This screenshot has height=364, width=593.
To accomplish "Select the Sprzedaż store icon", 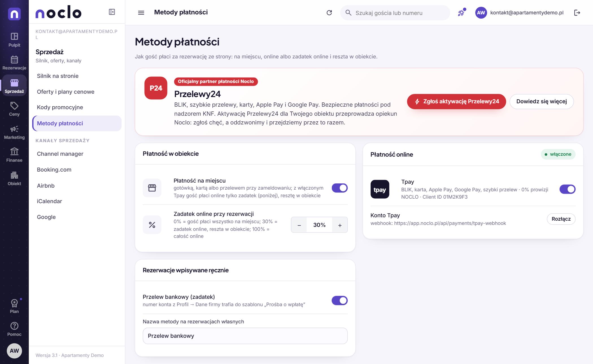I will click(x=14, y=83).
